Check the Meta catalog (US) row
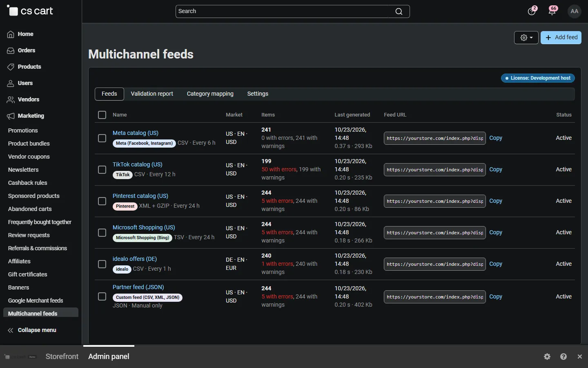 [x=102, y=138]
